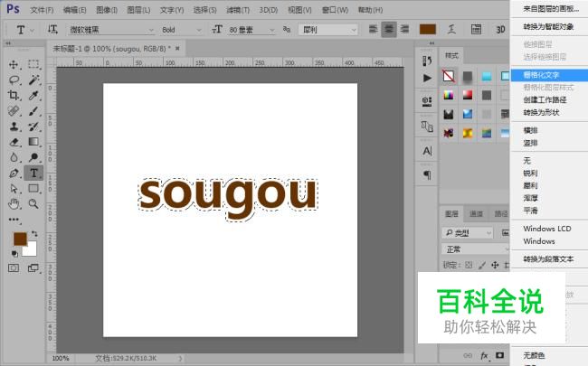Align text left

(373, 29)
